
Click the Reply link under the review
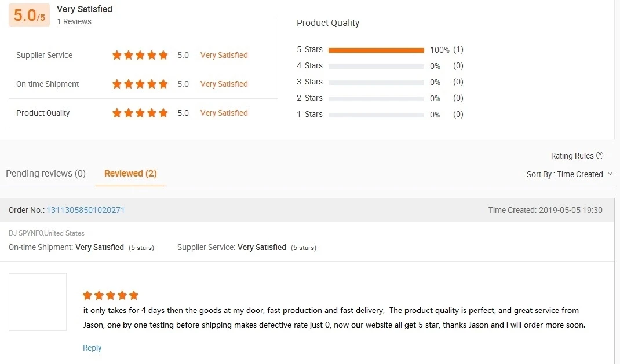[92, 348]
